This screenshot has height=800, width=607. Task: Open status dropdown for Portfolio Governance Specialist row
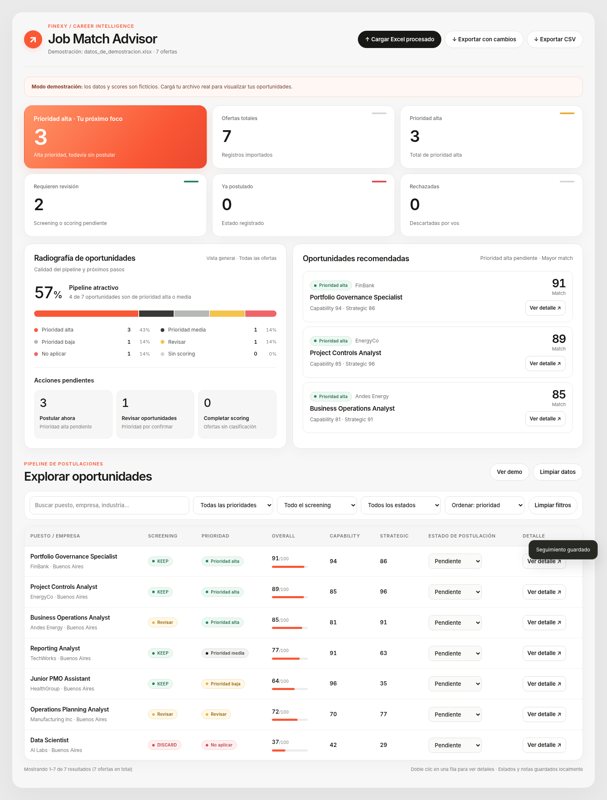point(455,561)
